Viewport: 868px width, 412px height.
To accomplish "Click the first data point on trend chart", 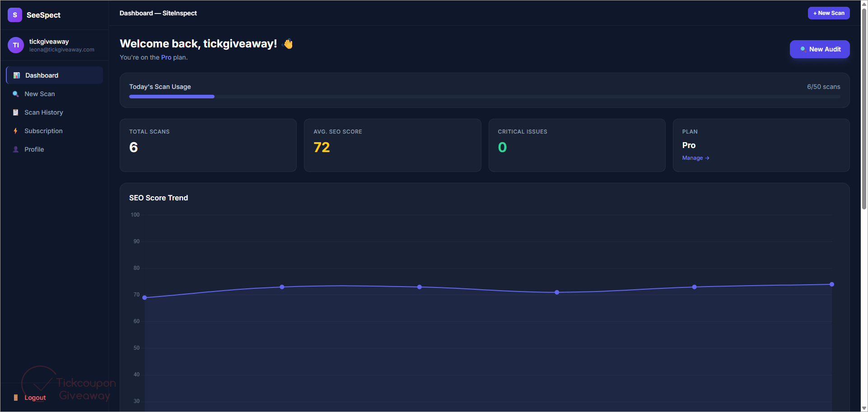I will click(145, 297).
